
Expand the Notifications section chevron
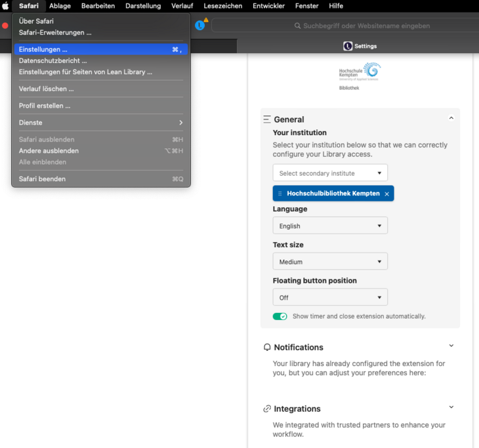(x=451, y=346)
